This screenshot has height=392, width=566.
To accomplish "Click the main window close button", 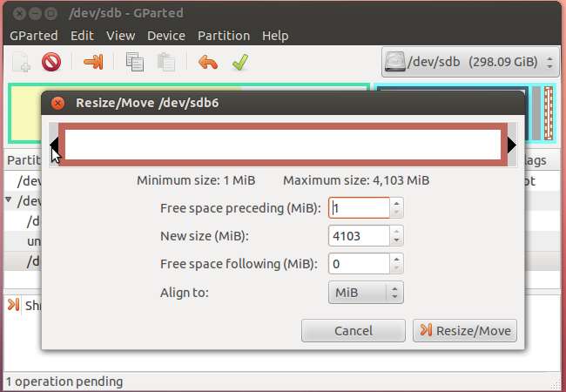I will point(19,14).
